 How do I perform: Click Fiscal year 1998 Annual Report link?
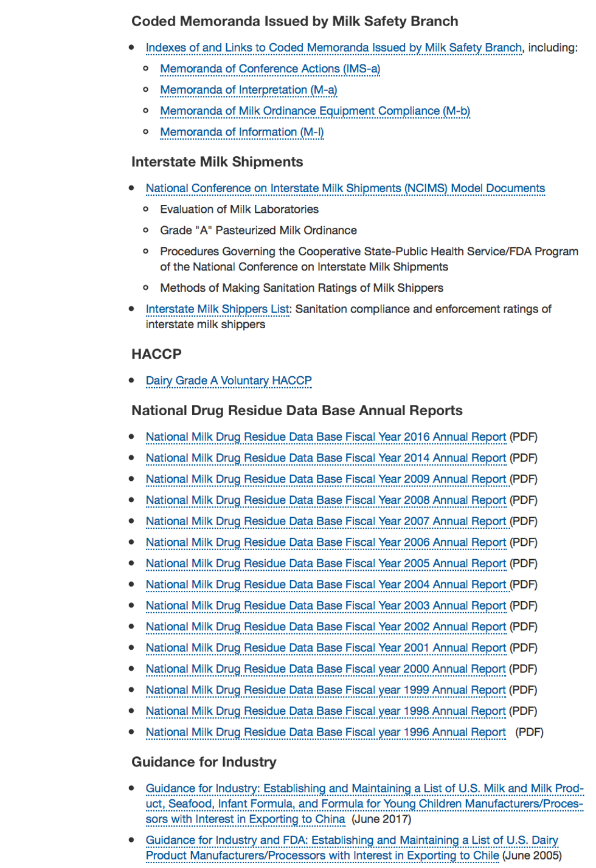point(325,711)
